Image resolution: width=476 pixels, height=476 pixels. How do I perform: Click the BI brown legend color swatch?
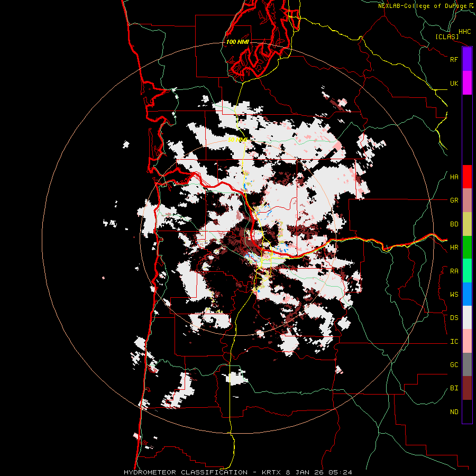467,388
